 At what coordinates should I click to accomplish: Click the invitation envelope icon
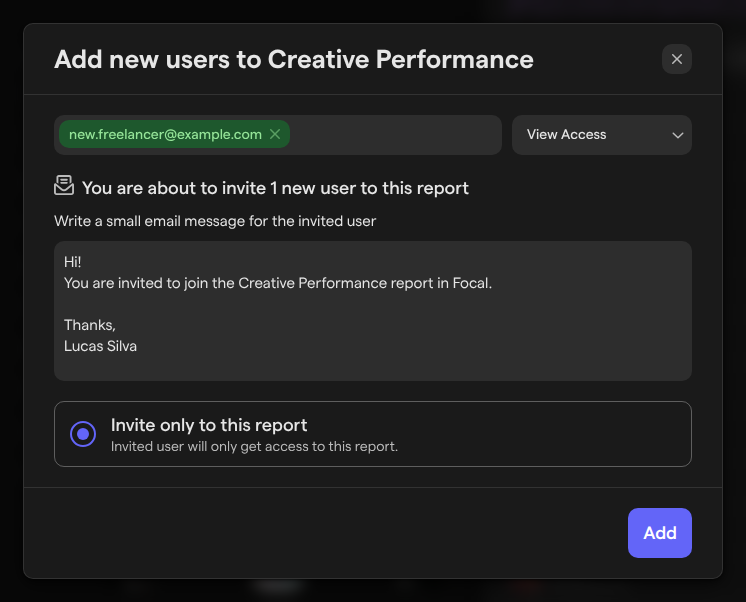(x=64, y=186)
